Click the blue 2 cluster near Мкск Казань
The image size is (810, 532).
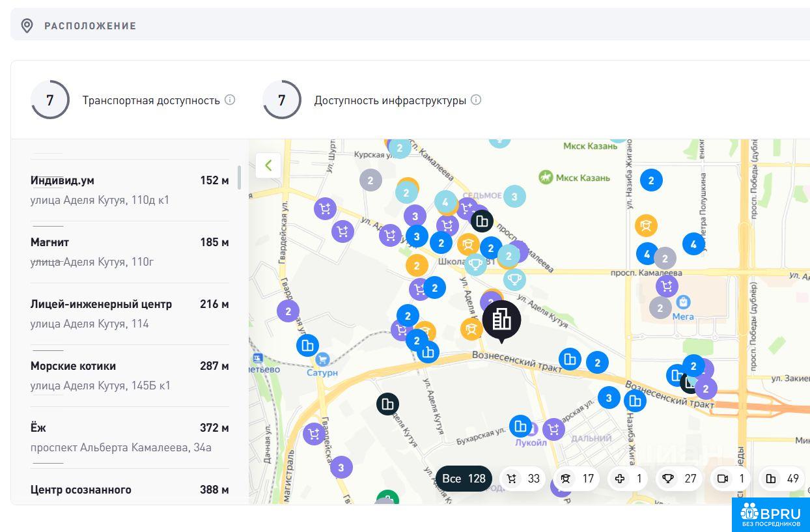coord(651,180)
